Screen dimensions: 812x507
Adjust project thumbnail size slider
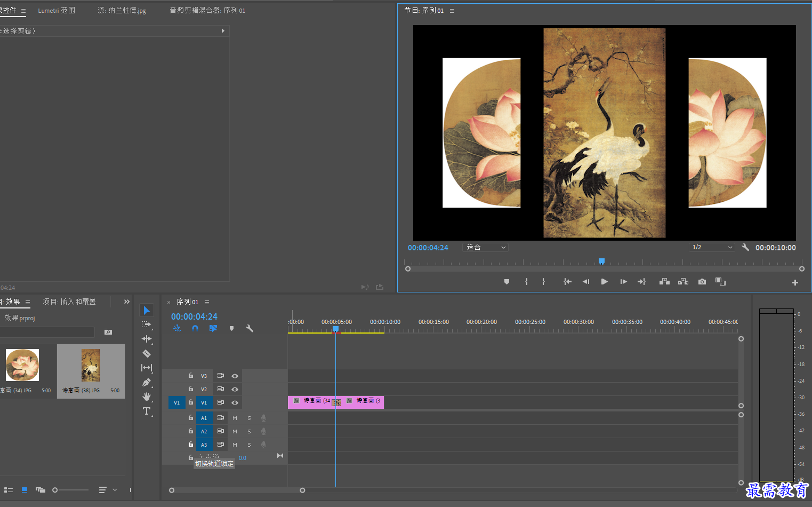tap(55, 490)
